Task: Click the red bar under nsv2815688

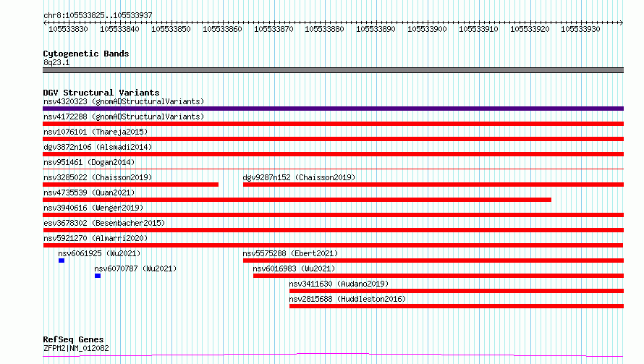Action: (x=457, y=306)
